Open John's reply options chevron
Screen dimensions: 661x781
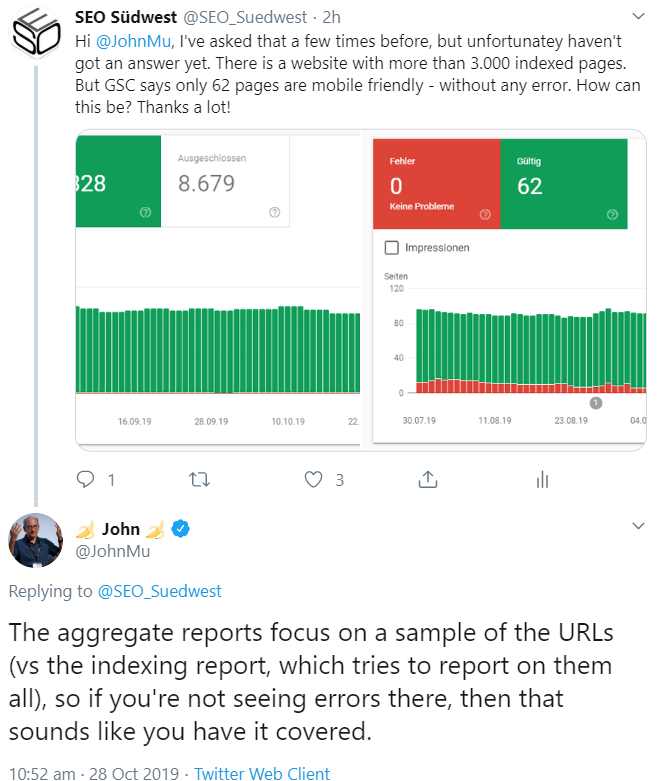[639, 527]
